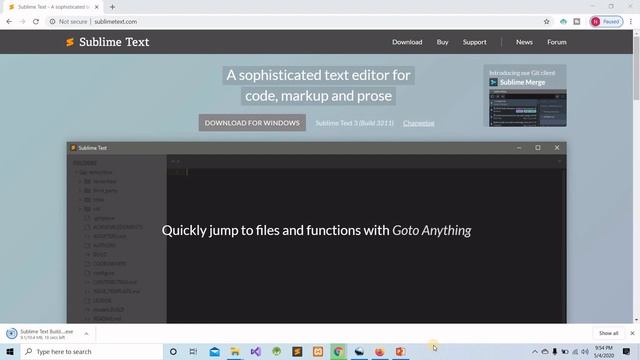Open PowerPoint from the taskbar
640x360 pixels.
pos(400,351)
